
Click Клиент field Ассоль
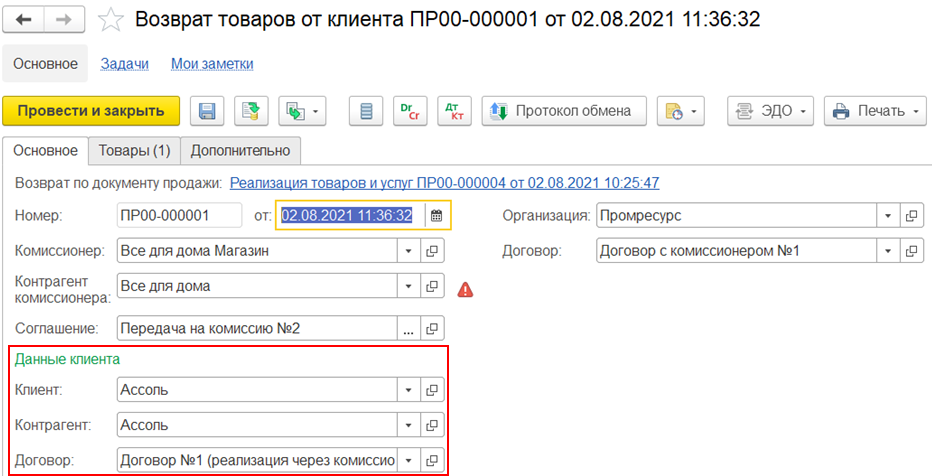point(257,390)
